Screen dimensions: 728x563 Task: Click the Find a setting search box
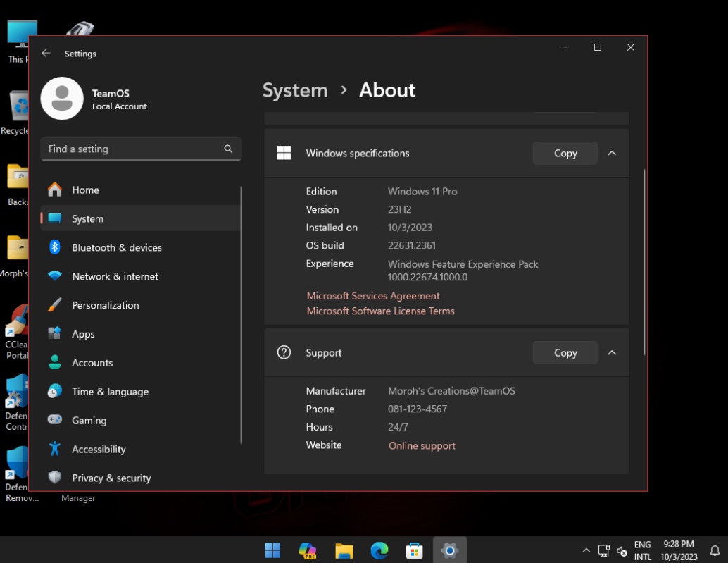pos(141,149)
